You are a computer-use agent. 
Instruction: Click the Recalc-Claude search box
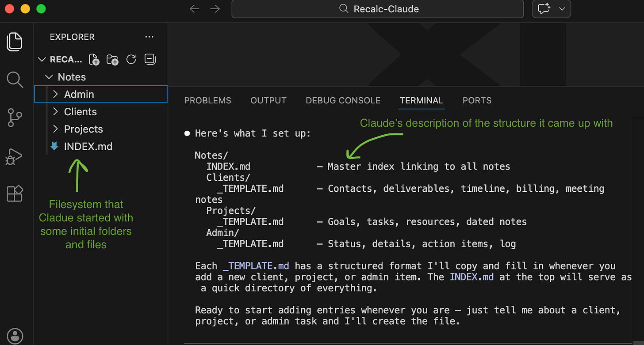coord(378,9)
